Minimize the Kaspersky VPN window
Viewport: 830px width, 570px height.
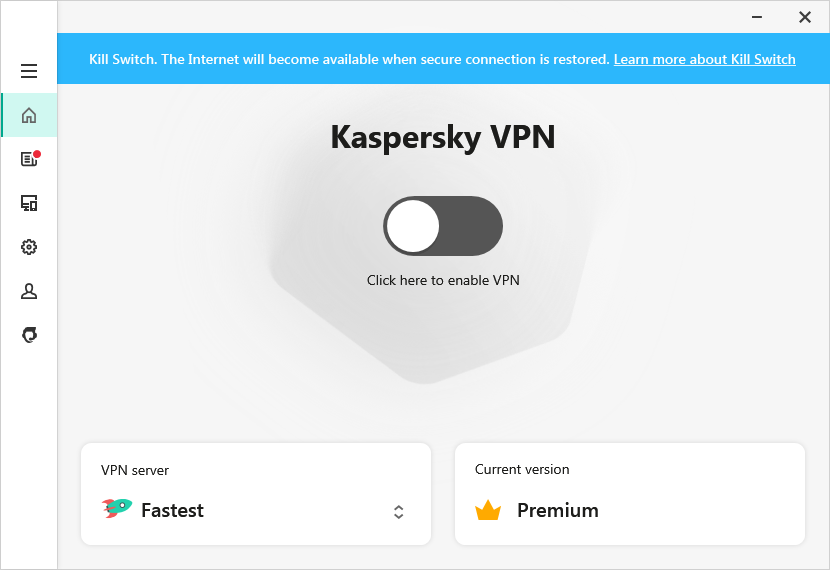click(757, 17)
